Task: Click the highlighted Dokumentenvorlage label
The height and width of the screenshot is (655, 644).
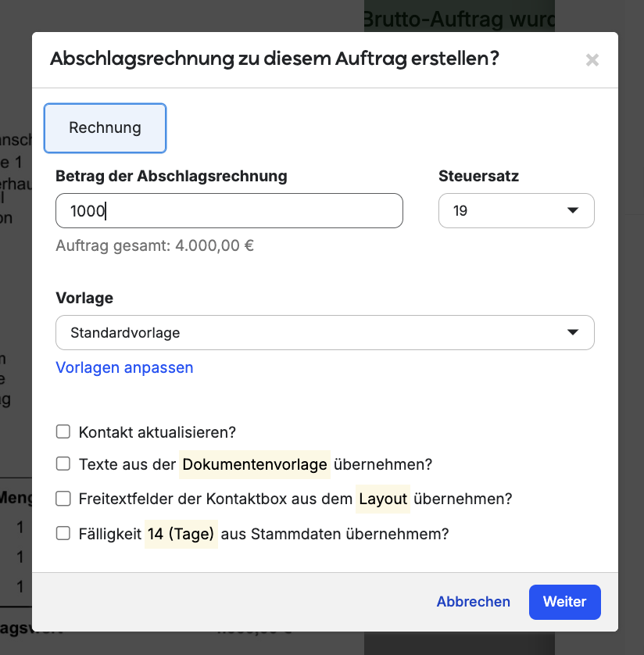Action: point(255,465)
